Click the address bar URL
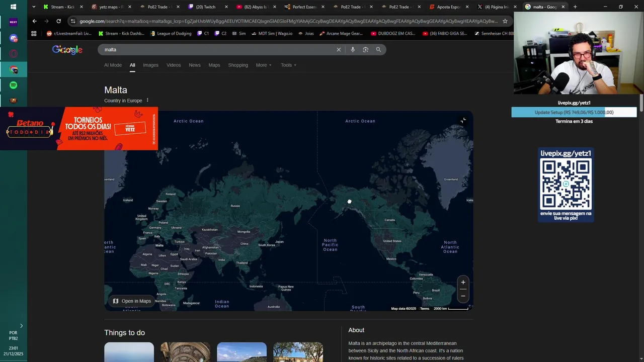644x362 pixels. 288,21
